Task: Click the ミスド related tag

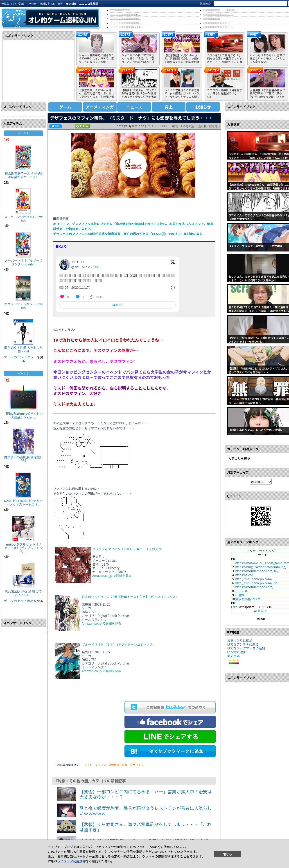Action: coord(88,765)
